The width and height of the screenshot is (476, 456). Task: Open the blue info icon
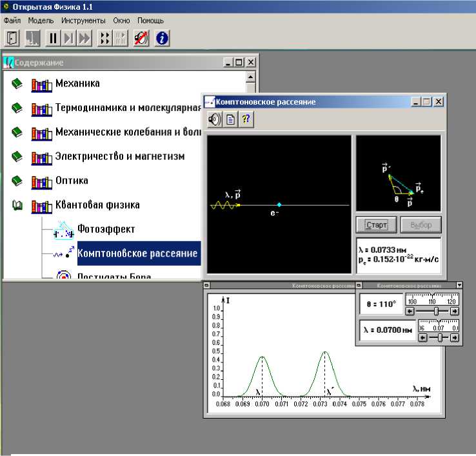[x=161, y=38]
